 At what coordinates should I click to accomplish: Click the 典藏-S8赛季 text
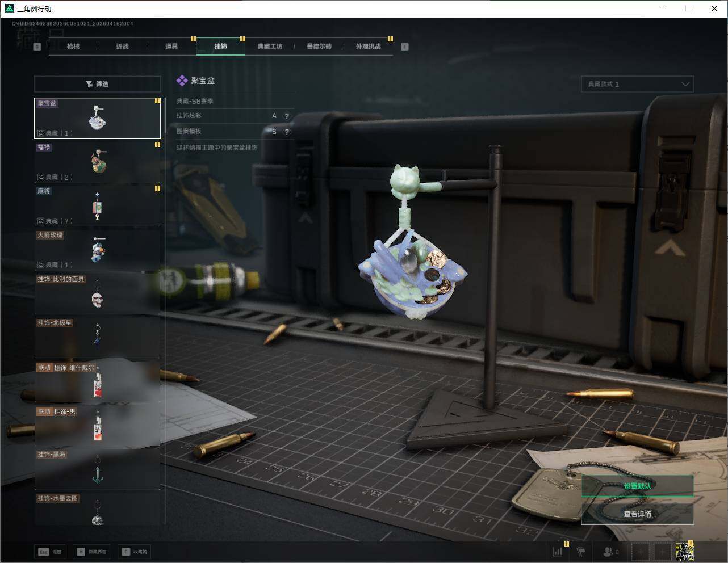tap(195, 101)
